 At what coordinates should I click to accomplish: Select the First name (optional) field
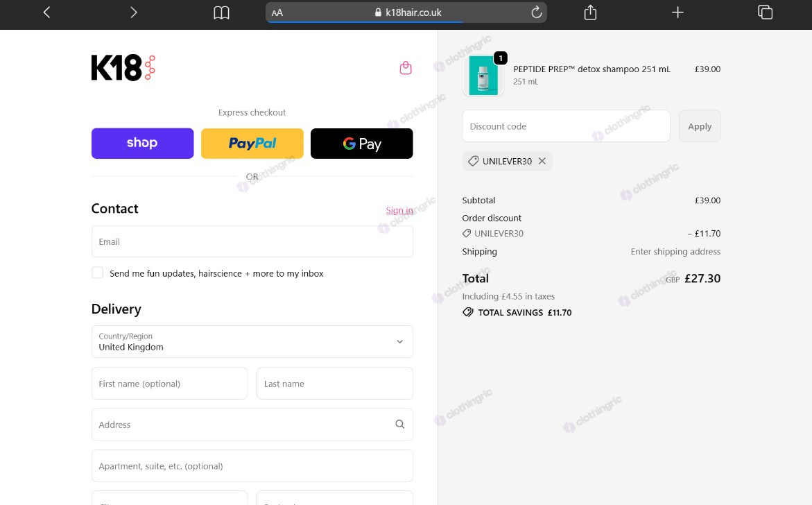tap(169, 384)
